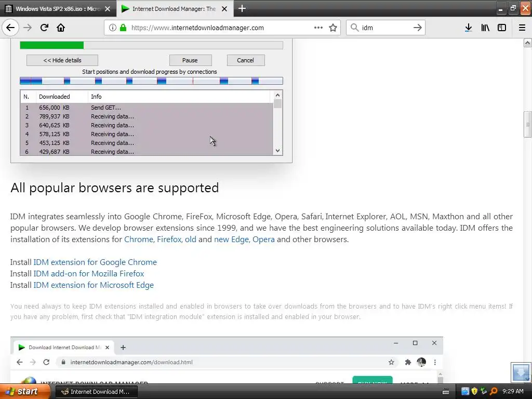Open the Opera link in paragraph
The width and height of the screenshot is (532, 399).
pyautogui.click(x=263, y=239)
